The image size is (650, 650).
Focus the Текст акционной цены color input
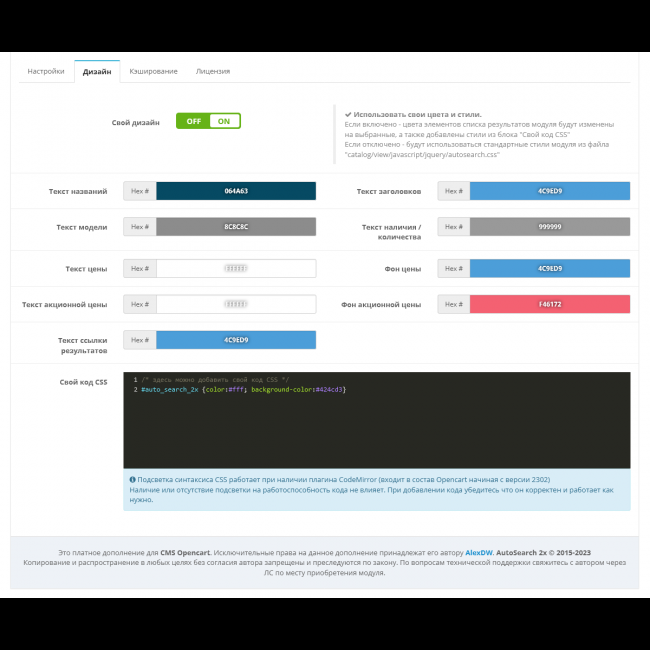[236, 304]
